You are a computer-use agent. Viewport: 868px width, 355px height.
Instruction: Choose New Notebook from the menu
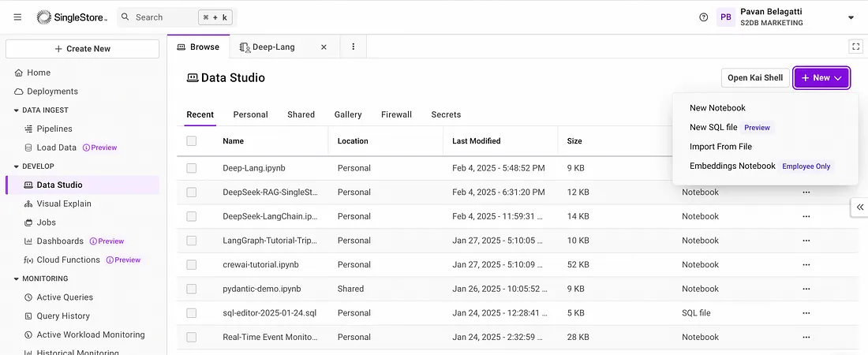click(717, 108)
